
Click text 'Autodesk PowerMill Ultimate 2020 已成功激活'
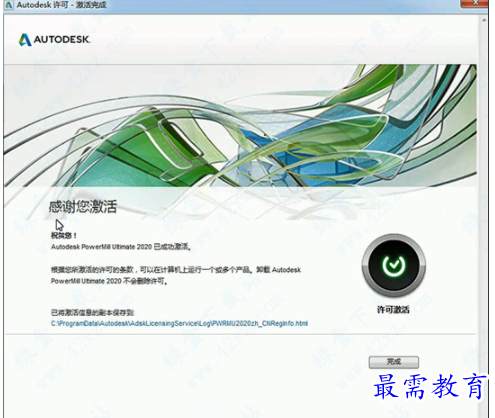point(121,247)
